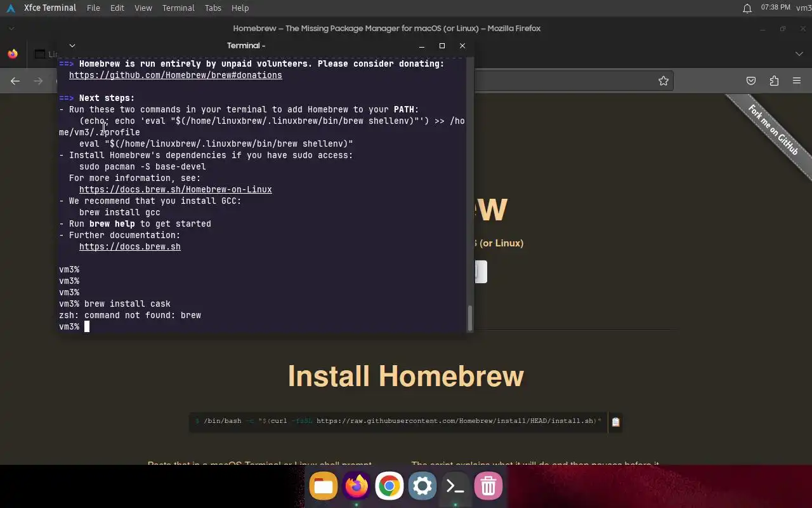
Task: Open the Help menu
Action: tap(240, 8)
